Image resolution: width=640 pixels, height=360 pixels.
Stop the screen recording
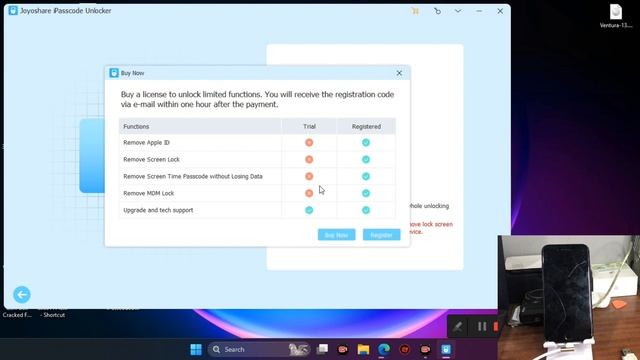[x=496, y=327]
